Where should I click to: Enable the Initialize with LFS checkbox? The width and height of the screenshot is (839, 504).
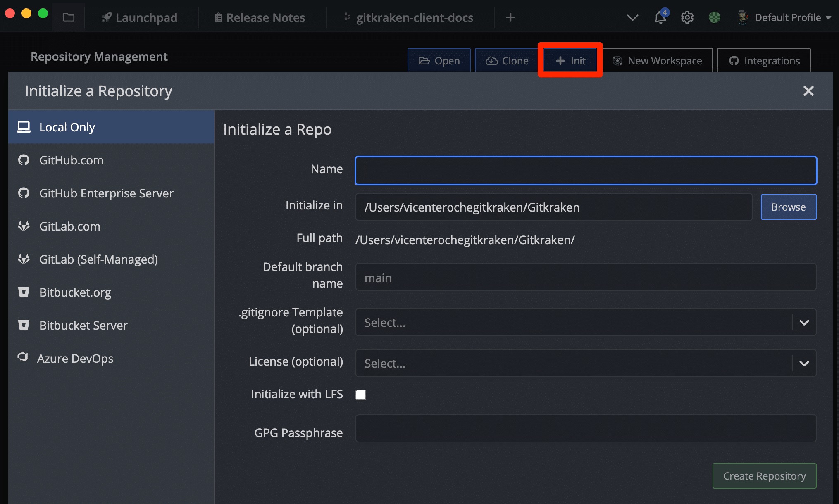[361, 395]
